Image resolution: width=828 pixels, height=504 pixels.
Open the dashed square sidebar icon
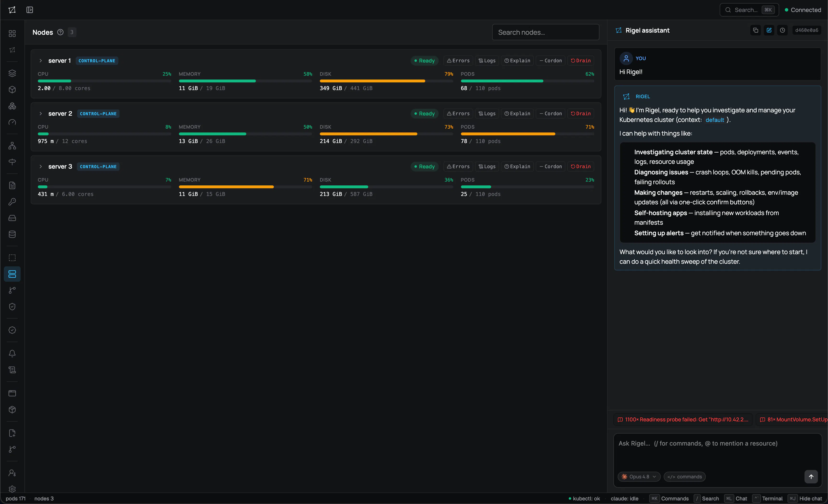pos(12,258)
